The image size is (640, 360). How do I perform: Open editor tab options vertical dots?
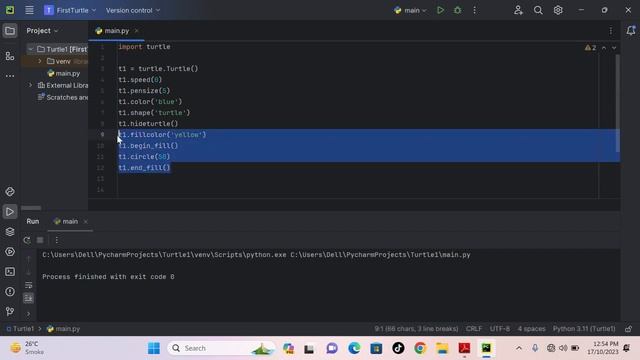[611, 31]
